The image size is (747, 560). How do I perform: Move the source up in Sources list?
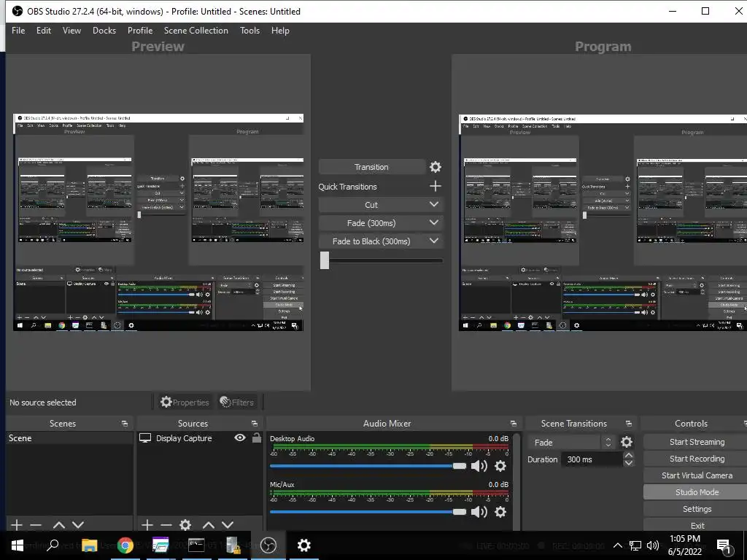208,525
